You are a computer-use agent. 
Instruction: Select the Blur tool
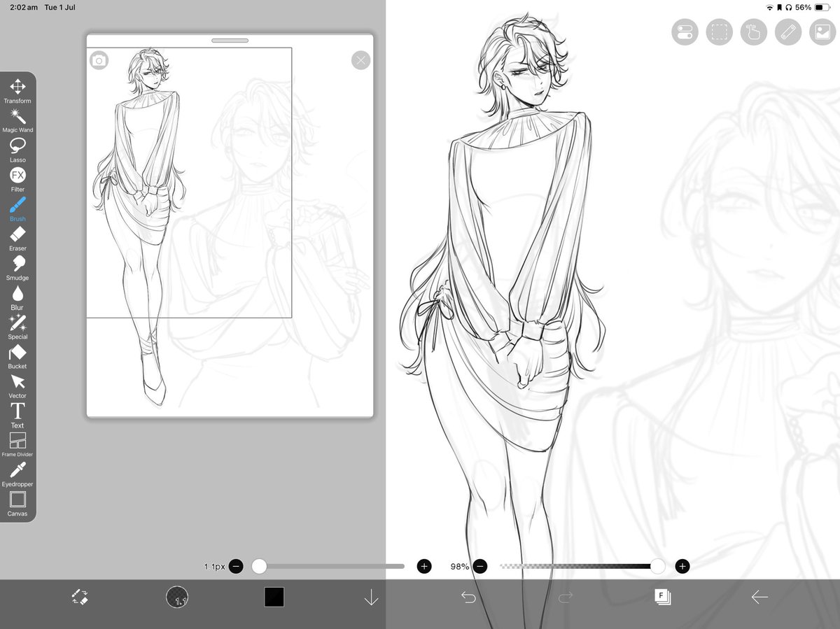[x=17, y=297]
